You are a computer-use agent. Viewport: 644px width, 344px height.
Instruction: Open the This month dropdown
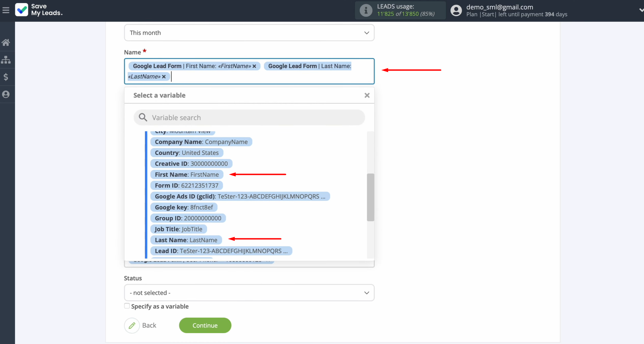pos(249,32)
